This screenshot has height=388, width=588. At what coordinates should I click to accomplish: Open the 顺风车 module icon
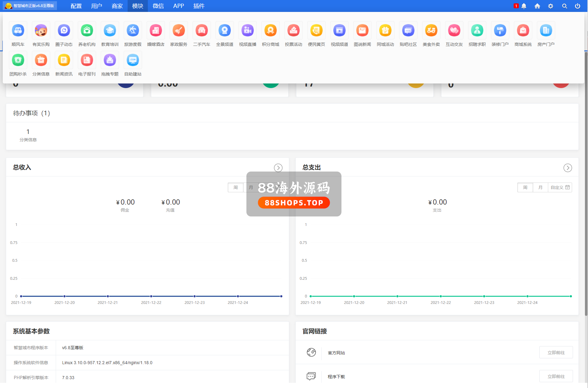click(18, 31)
